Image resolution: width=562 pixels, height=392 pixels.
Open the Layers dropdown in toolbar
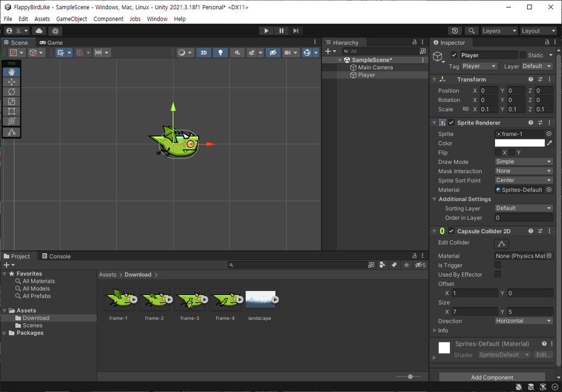pyautogui.click(x=499, y=31)
